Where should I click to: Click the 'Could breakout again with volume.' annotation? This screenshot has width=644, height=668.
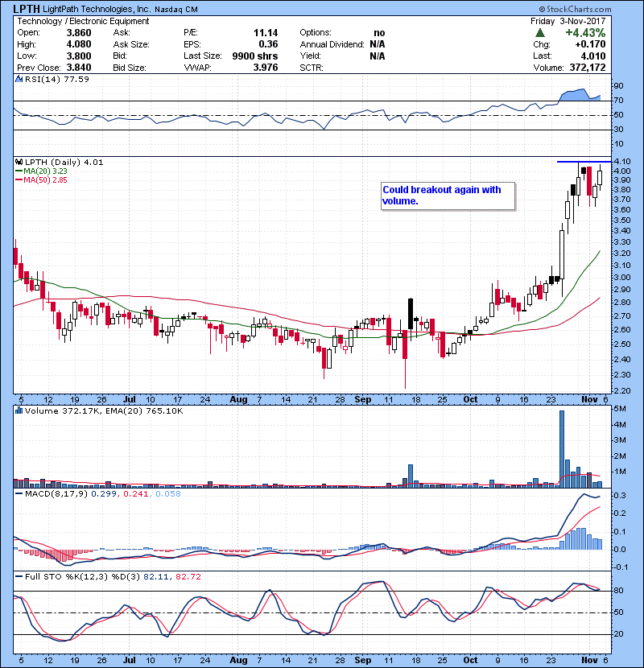[448, 196]
